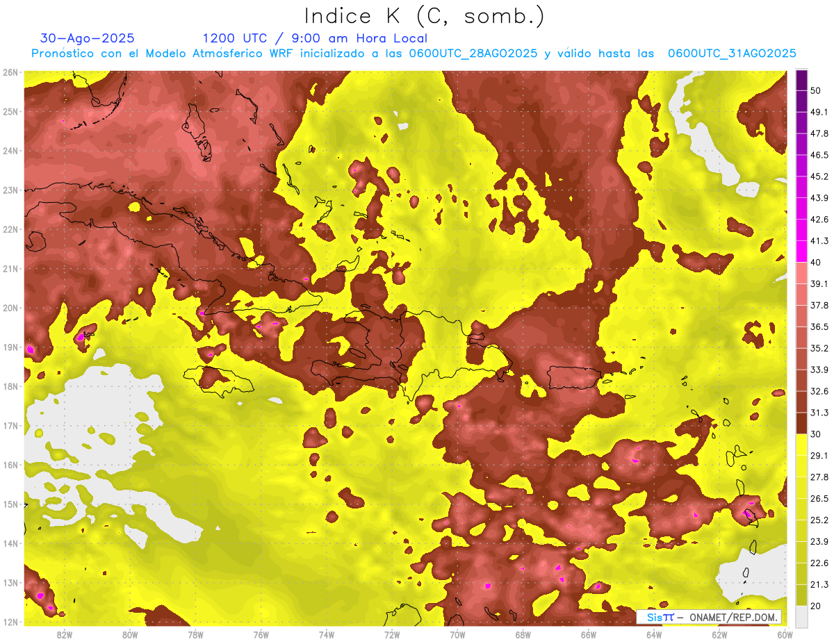Click the 12N latitude axis label
Viewport: 834px width, 644px height.
[10, 622]
